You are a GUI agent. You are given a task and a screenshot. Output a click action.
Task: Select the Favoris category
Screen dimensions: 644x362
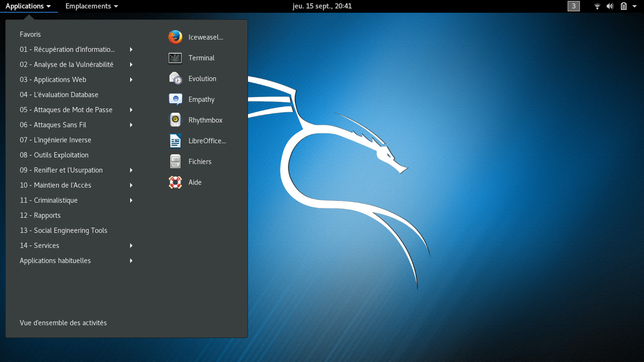coord(30,34)
